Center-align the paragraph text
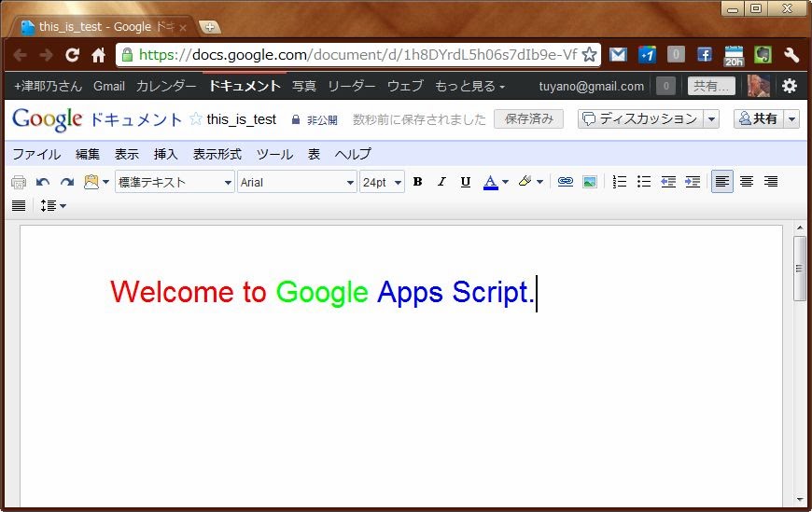This screenshot has width=812, height=512. 747,182
